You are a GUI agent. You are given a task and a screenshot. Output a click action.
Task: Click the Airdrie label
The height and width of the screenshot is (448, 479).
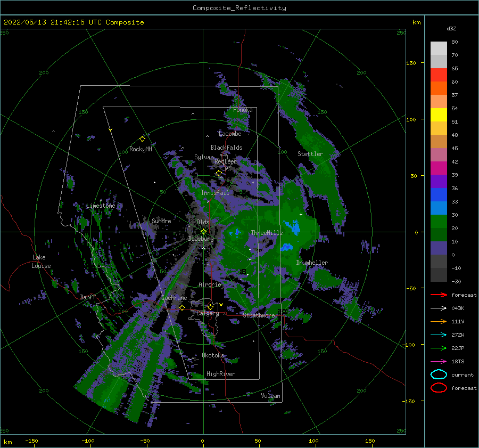point(210,284)
